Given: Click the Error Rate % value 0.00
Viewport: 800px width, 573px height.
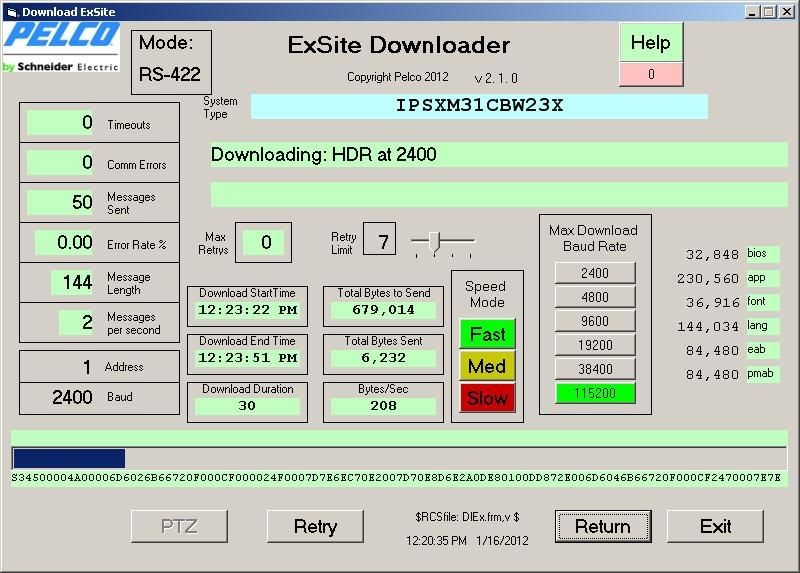Looking at the screenshot, I should [64, 242].
